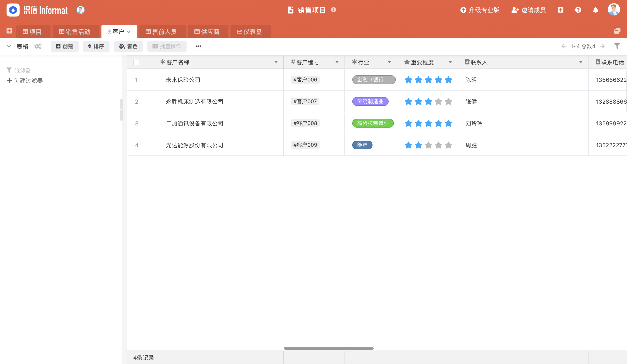The image size is (627, 364).
Task: Collapse the 表格 view with the chevron
Action: [9, 46]
